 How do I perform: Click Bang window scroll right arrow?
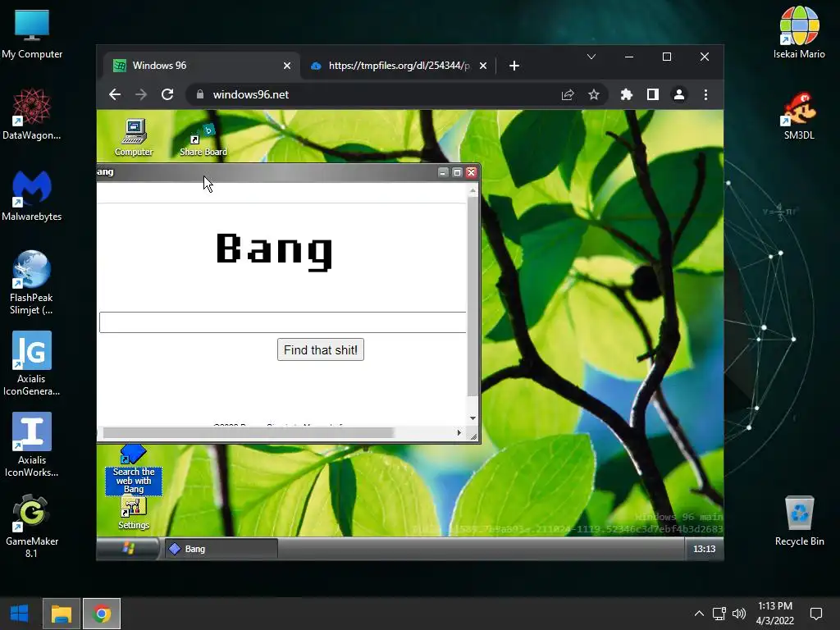click(x=459, y=433)
